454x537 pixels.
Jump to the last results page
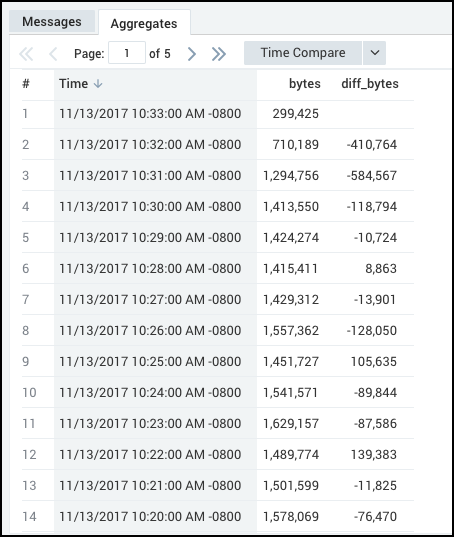coord(218,54)
